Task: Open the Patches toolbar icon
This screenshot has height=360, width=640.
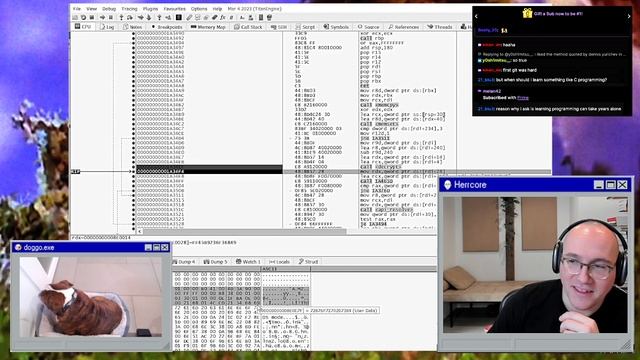Action: [189, 18]
